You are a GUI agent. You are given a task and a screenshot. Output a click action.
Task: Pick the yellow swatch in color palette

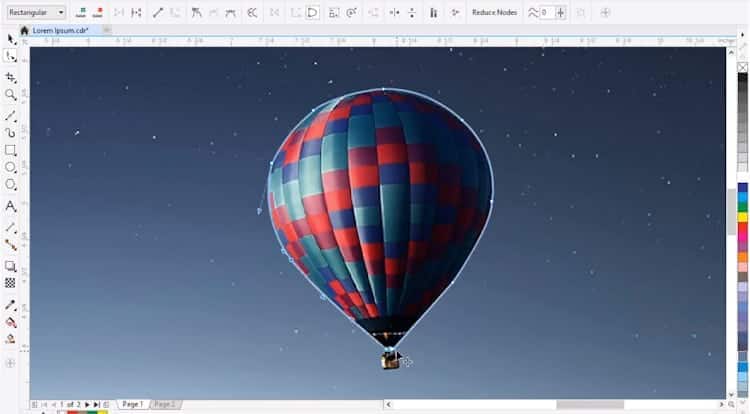pos(742,217)
